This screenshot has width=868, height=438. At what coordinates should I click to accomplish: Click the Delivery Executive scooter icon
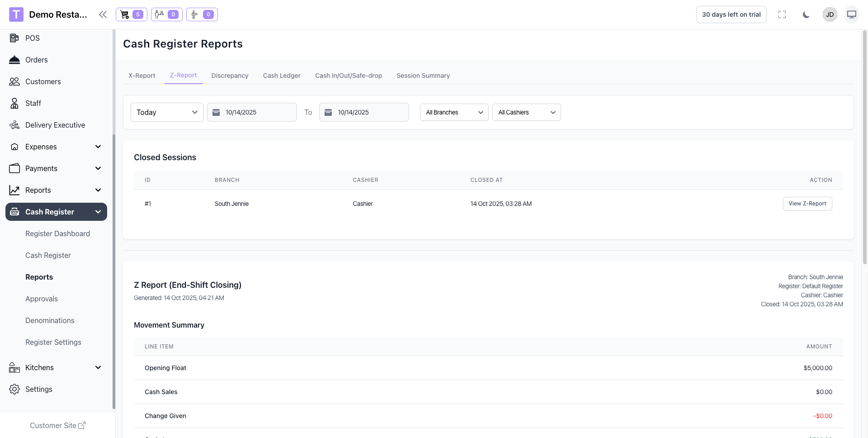(x=14, y=125)
